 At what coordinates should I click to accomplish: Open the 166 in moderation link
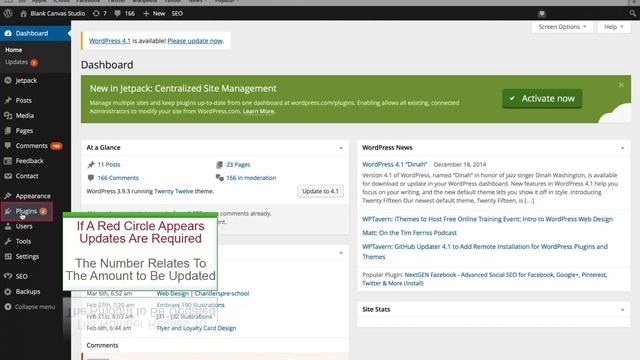coord(251,178)
